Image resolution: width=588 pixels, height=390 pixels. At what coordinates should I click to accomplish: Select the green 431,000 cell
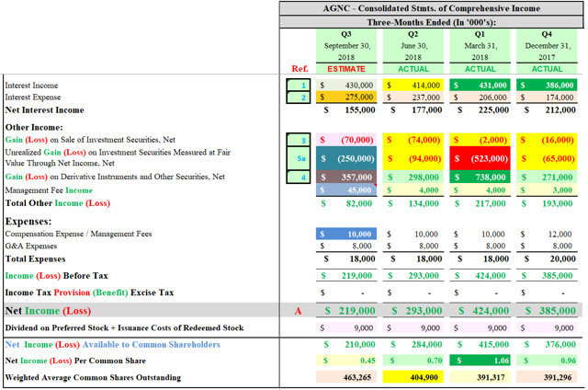point(480,86)
